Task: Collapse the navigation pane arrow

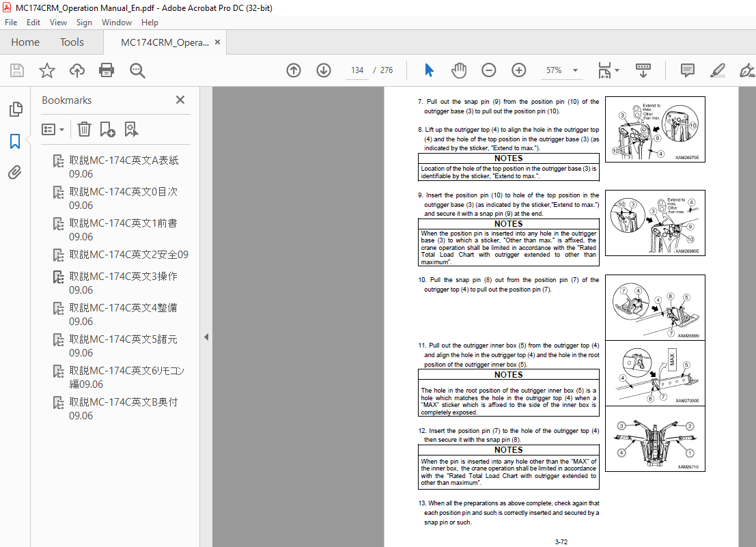Action: pos(206,337)
